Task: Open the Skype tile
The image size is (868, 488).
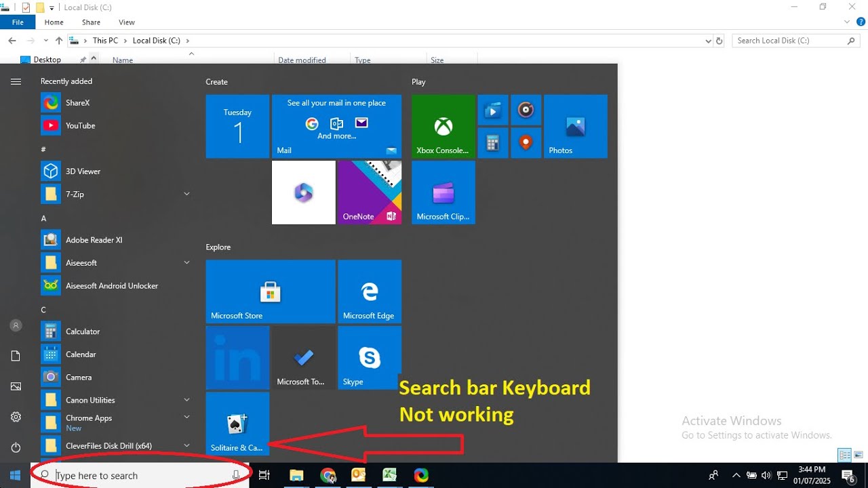Action: click(370, 358)
